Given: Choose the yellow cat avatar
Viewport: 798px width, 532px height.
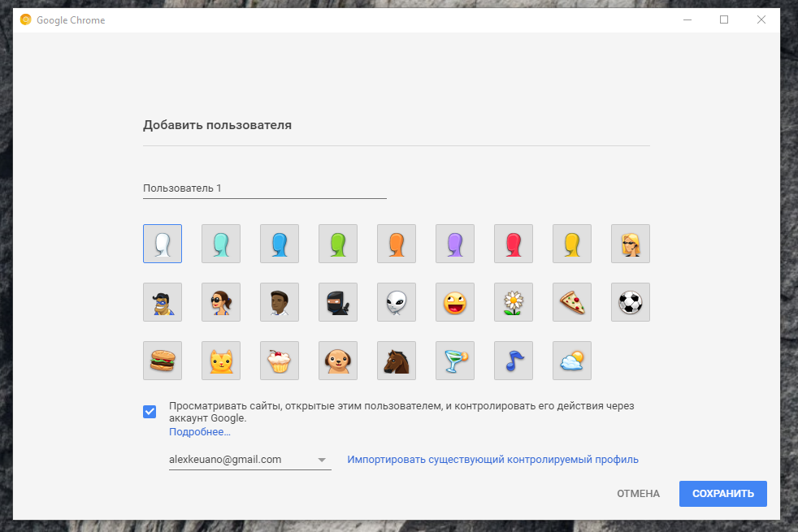Looking at the screenshot, I should [x=221, y=361].
